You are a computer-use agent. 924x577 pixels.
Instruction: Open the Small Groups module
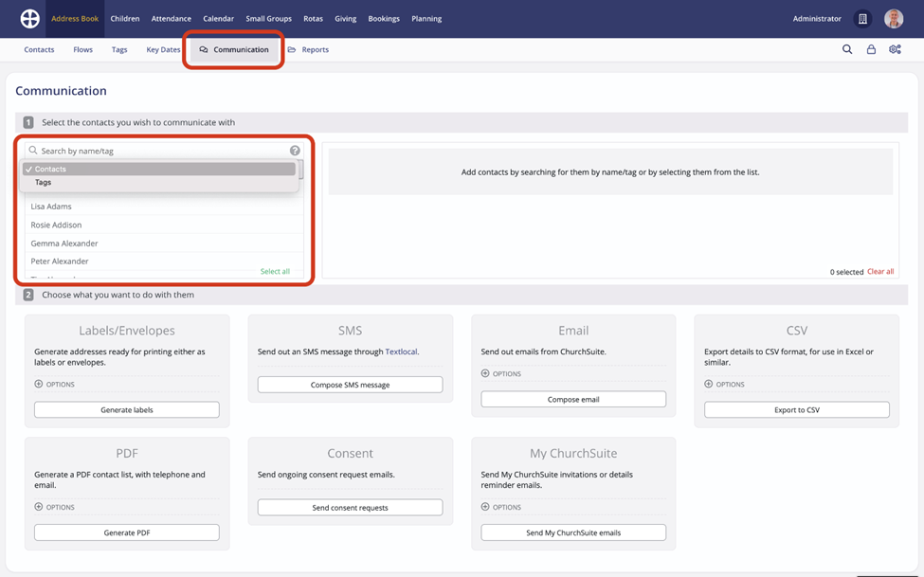click(269, 19)
